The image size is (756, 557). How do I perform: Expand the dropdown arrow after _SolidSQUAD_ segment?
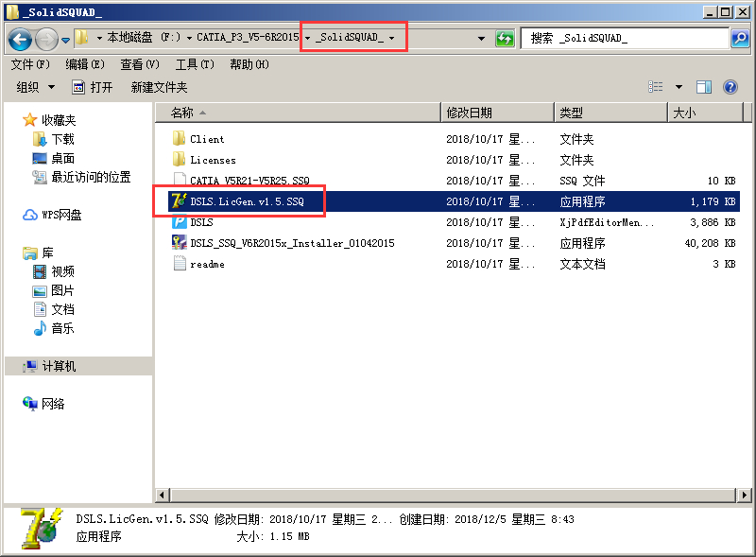[x=391, y=38]
